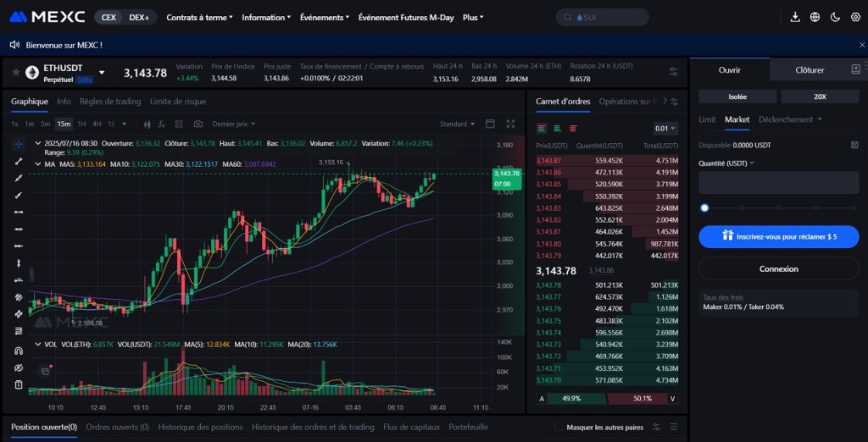Select the magnet tool in drawing toolbar

click(x=18, y=351)
